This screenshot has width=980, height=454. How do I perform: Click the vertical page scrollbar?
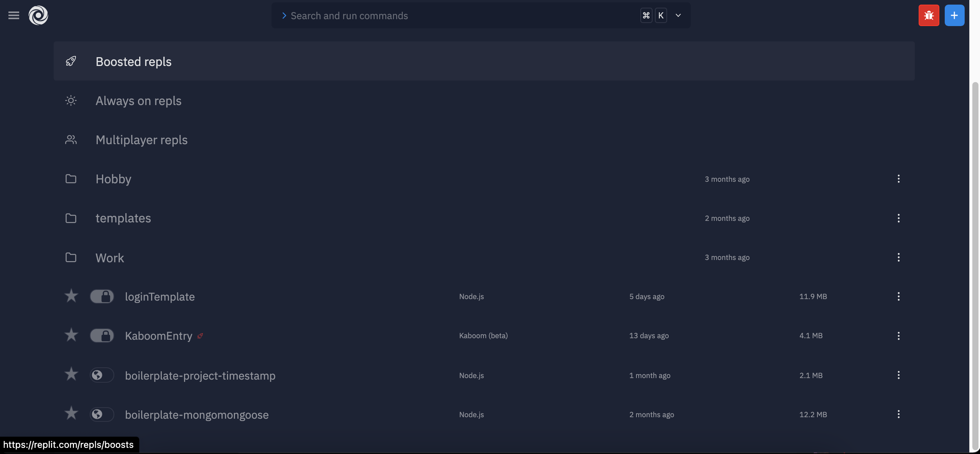(975, 266)
